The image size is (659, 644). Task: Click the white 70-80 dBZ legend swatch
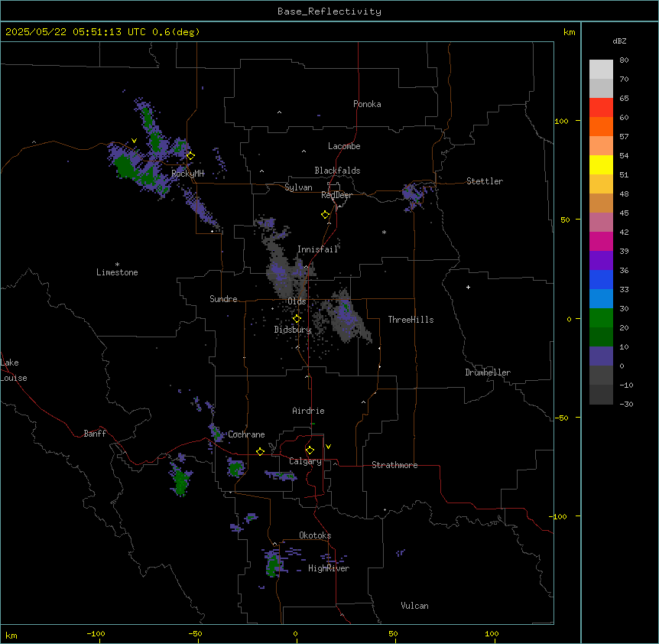click(601, 70)
